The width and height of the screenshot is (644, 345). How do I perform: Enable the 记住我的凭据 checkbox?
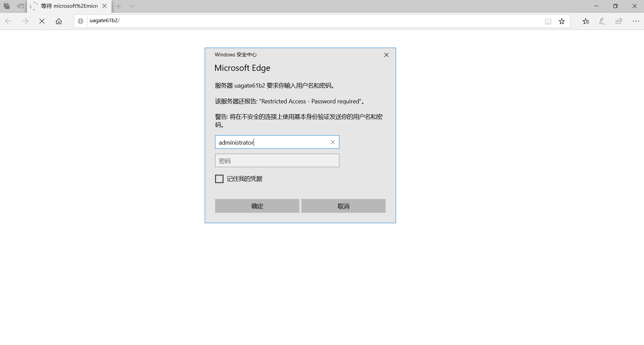(219, 179)
